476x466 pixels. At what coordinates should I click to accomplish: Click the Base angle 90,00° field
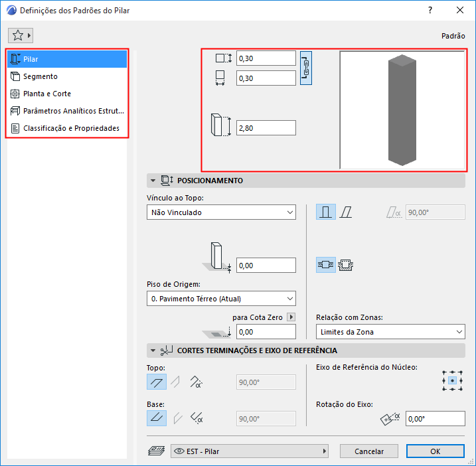tap(266, 419)
